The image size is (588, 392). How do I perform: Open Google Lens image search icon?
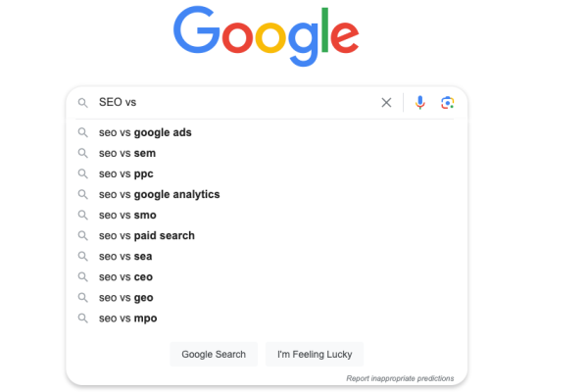pos(448,102)
